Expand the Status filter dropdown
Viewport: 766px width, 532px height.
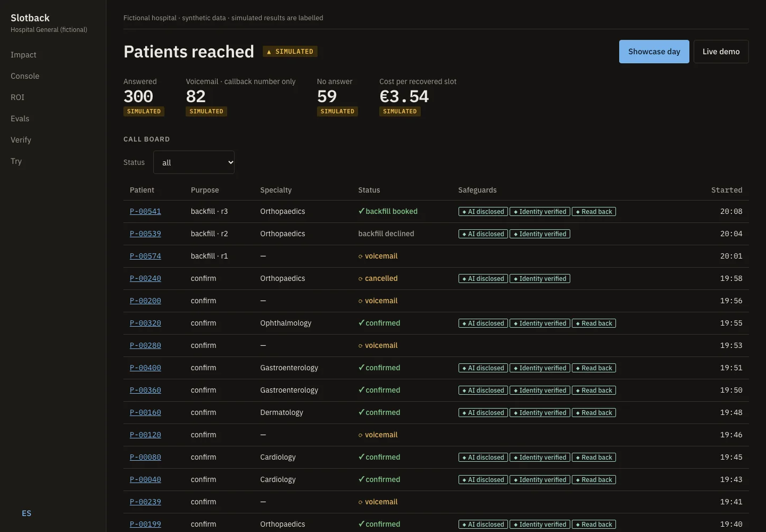point(194,162)
